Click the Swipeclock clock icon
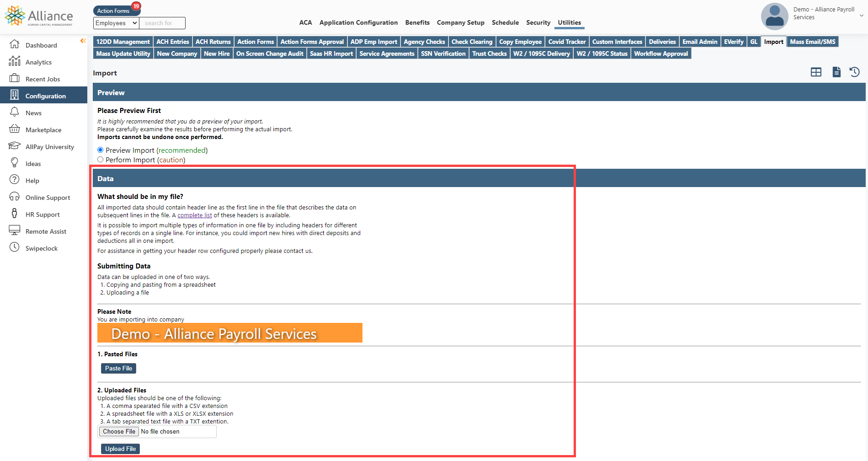Image resolution: width=868 pixels, height=461 pixels. point(15,247)
